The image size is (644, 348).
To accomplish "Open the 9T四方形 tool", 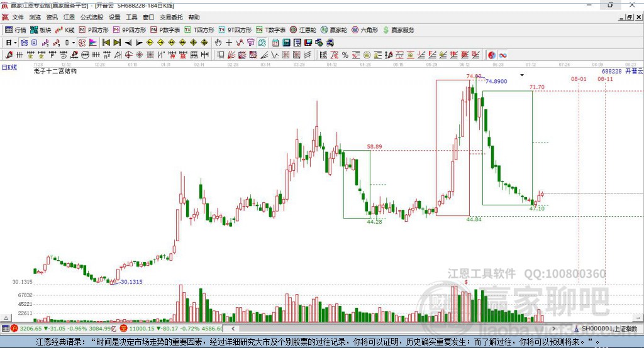I will click(x=235, y=30).
